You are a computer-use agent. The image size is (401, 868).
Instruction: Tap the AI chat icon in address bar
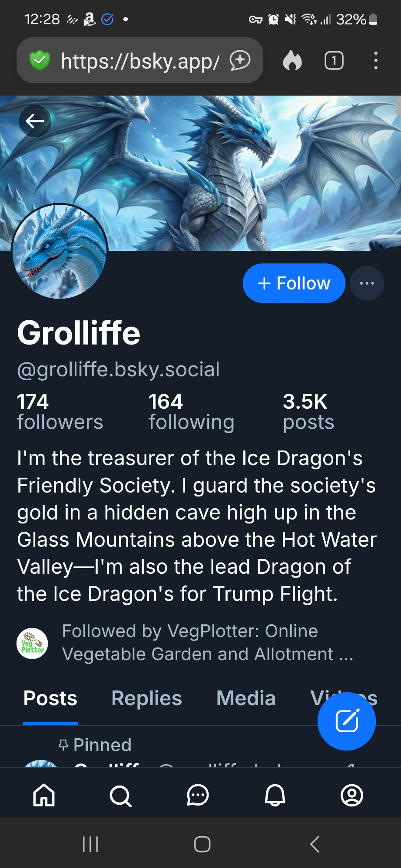click(240, 60)
